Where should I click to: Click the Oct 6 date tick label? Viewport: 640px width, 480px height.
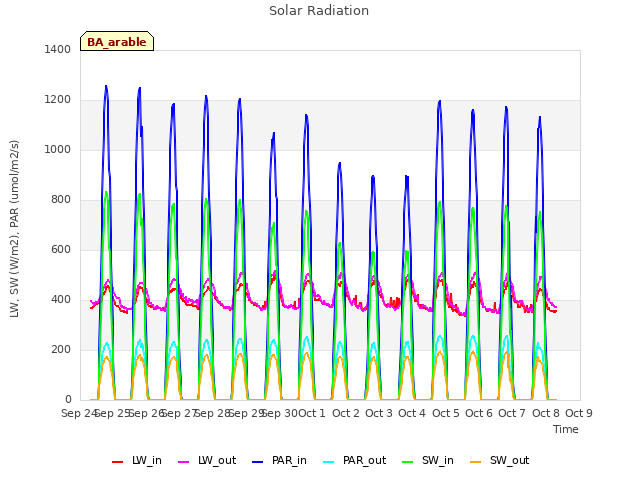point(479,413)
